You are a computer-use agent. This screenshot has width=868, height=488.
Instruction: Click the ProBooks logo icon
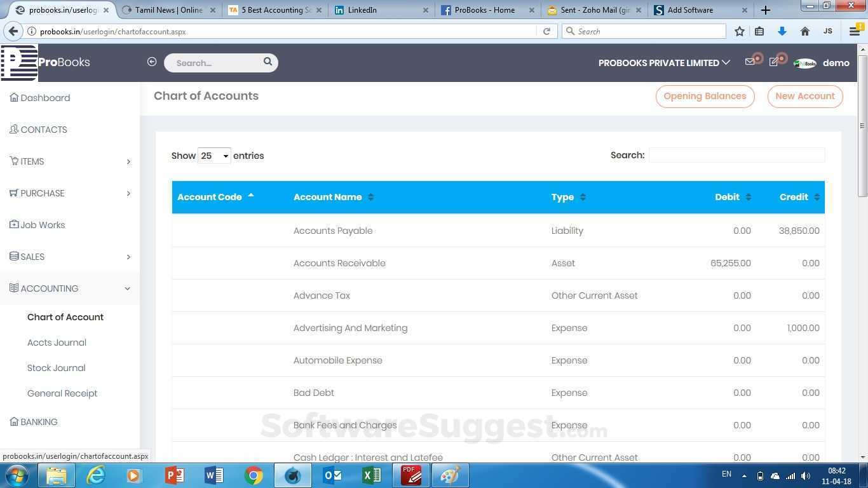click(x=19, y=63)
